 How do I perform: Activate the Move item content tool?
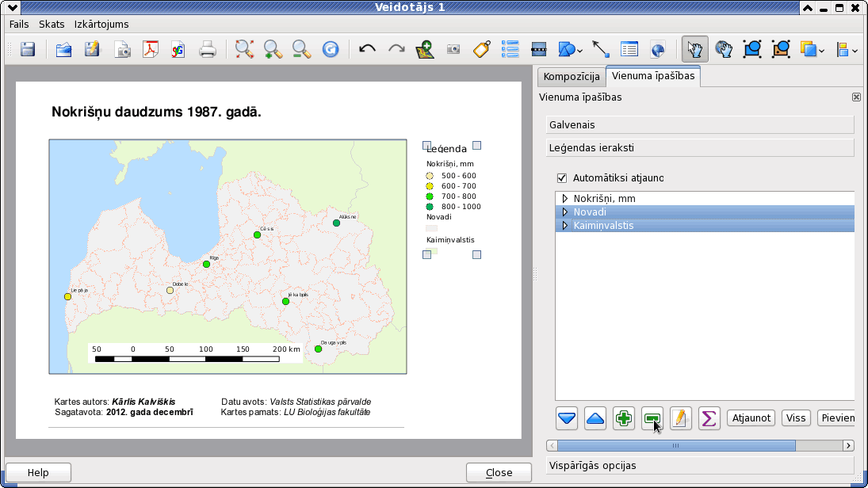(x=724, y=50)
